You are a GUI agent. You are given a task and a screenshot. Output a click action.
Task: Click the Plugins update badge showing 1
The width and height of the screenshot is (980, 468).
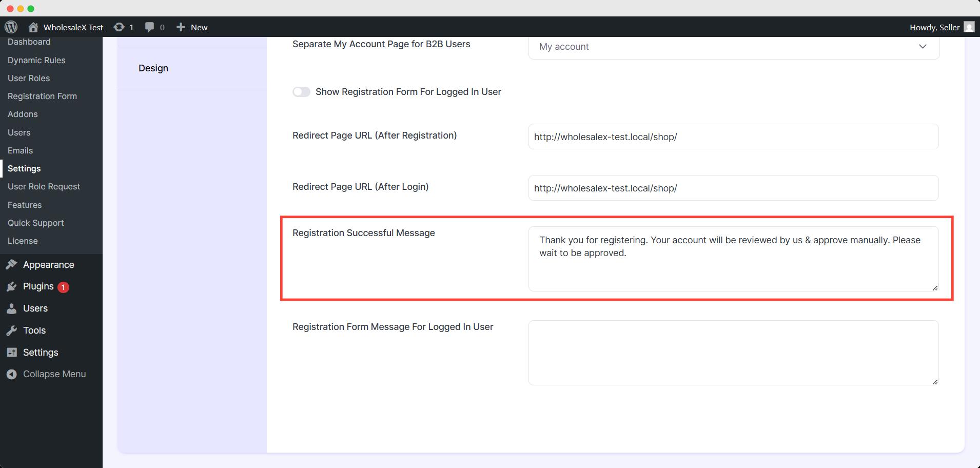tap(63, 287)
